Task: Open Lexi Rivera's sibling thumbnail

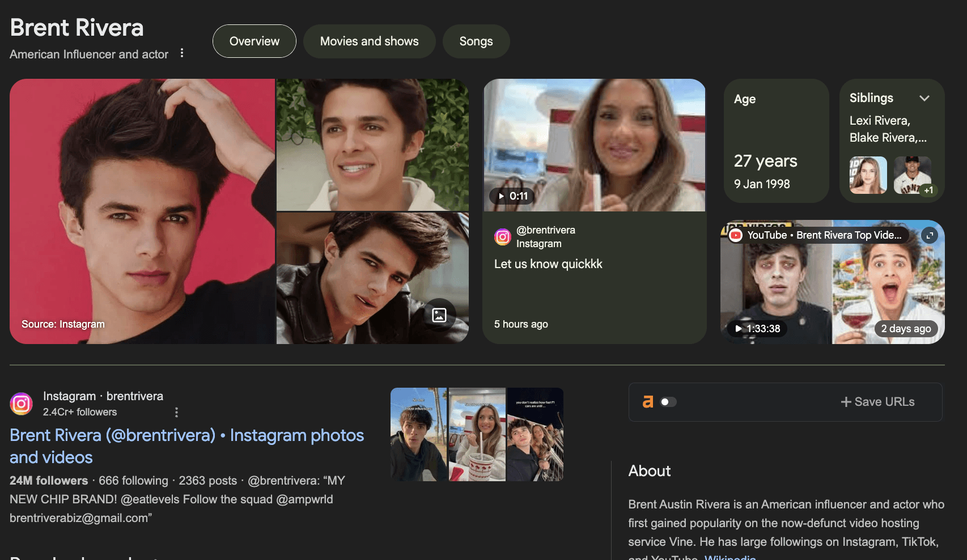Action: [x=868, y=175]
